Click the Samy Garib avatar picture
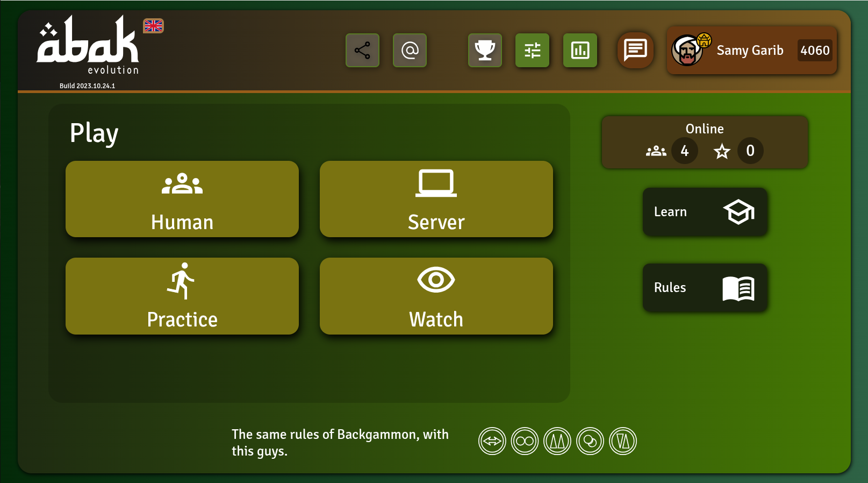Image resolution: width=868 pixels, height=483 pixels. click(x=687, y=51)
